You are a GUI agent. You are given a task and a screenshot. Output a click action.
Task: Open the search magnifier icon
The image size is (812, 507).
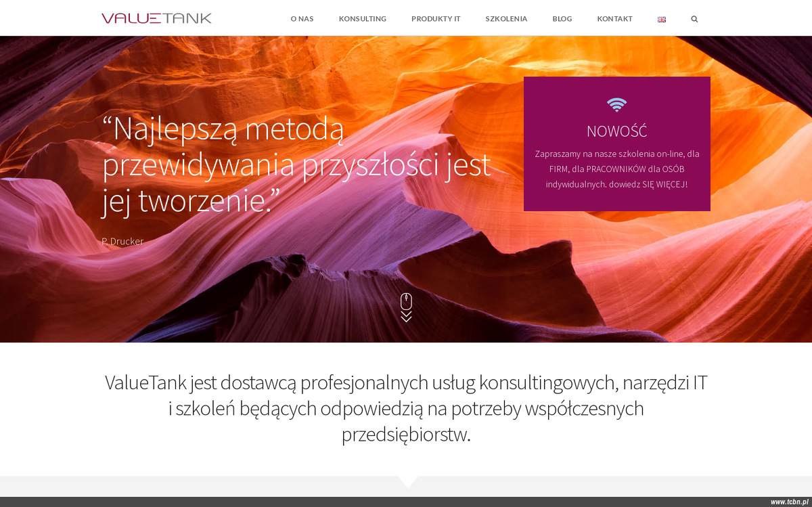694,19
